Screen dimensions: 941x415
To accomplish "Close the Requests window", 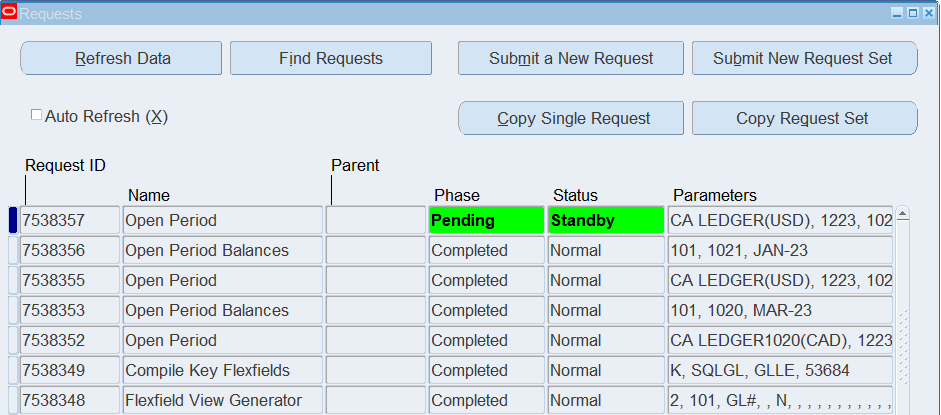I will [928, 13].
